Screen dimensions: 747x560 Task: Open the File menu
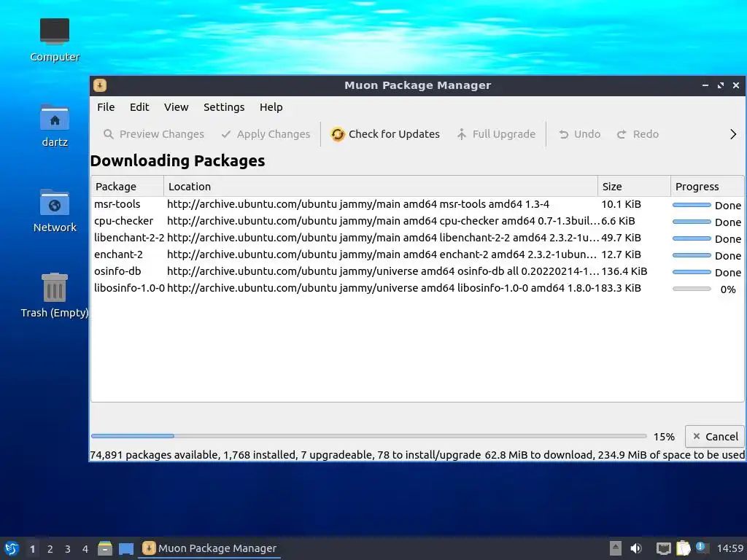106,107
